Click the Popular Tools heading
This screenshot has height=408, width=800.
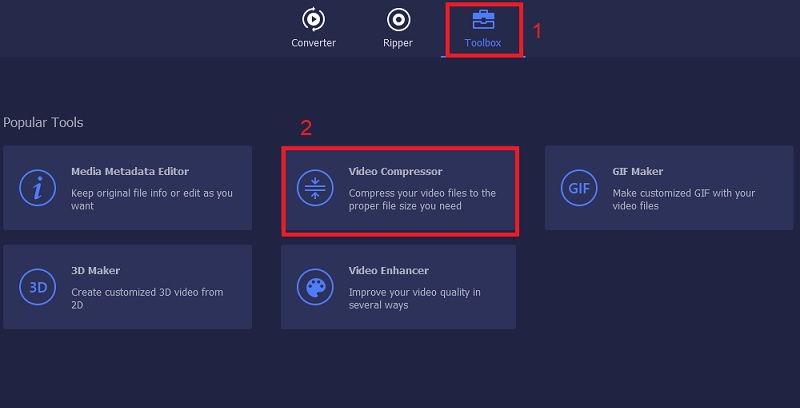pyautogui.click(x=43, y=123)
